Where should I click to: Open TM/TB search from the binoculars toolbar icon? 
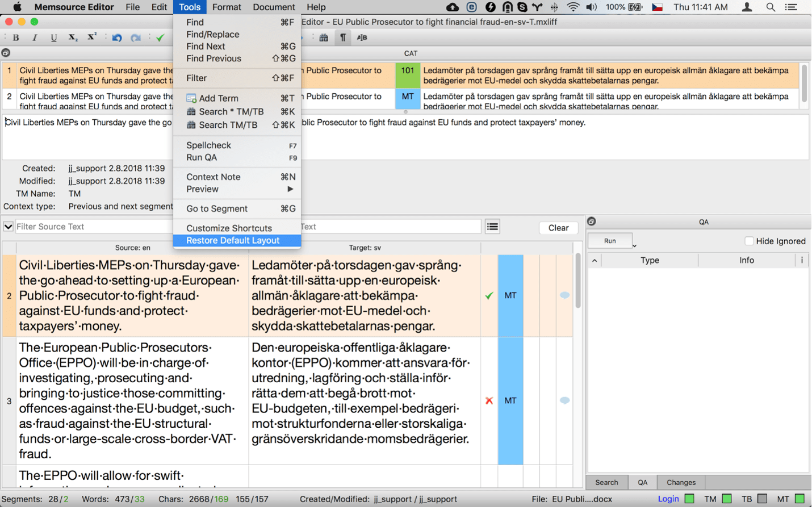pos(324,37)
